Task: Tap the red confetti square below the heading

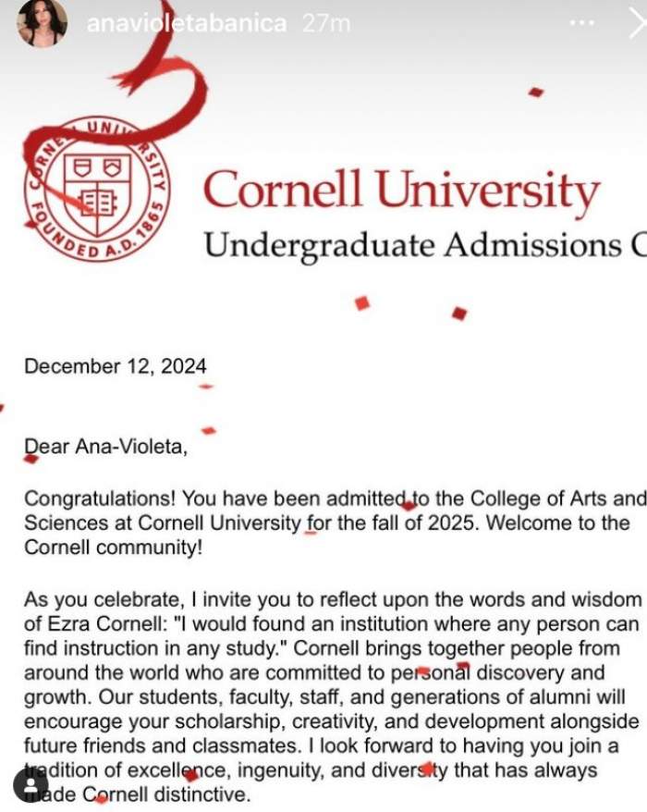Action: 362,303
